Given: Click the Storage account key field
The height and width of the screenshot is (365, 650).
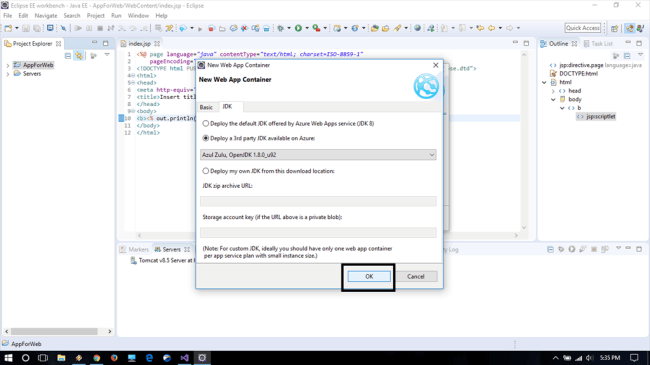Looking at the screenshot, I should [318, 232].
